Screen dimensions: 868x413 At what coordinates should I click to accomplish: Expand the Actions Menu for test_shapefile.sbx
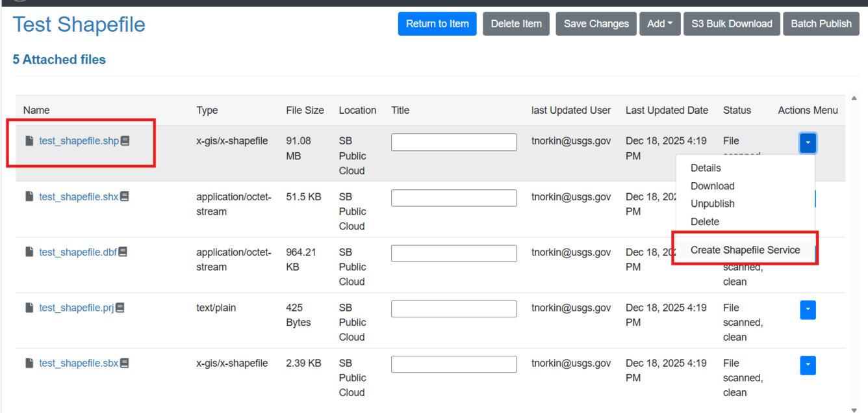point(808,365)
